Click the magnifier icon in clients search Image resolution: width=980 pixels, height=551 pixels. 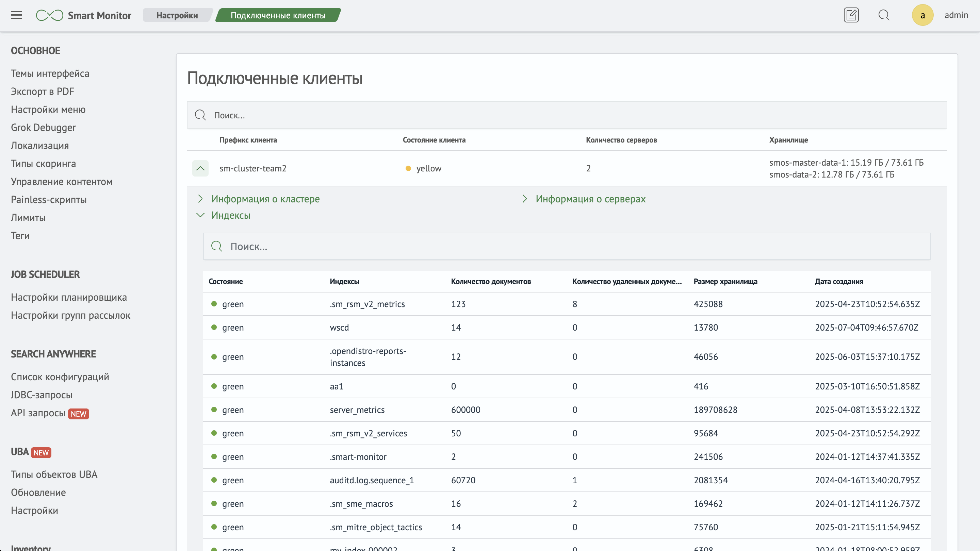point(200,115)
